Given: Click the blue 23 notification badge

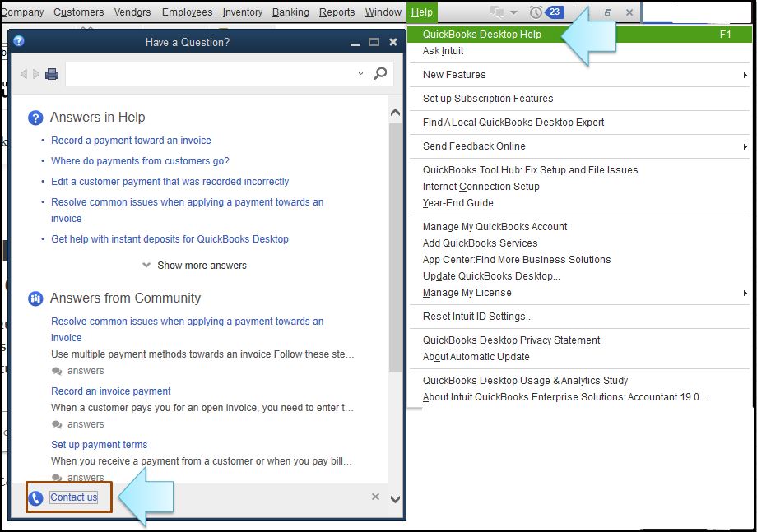Looking at the screenshot, I should point(555,12).
